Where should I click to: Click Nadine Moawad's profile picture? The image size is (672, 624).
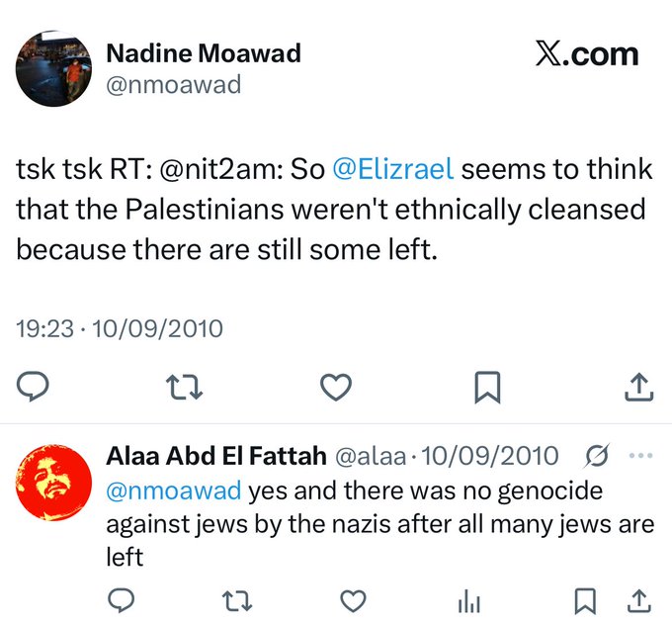click(x=53, y=69)
